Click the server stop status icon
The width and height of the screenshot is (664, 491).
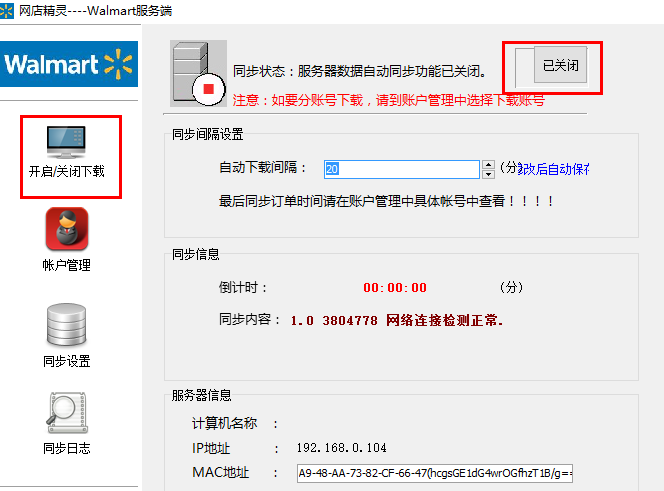click(x=198, y=74)
